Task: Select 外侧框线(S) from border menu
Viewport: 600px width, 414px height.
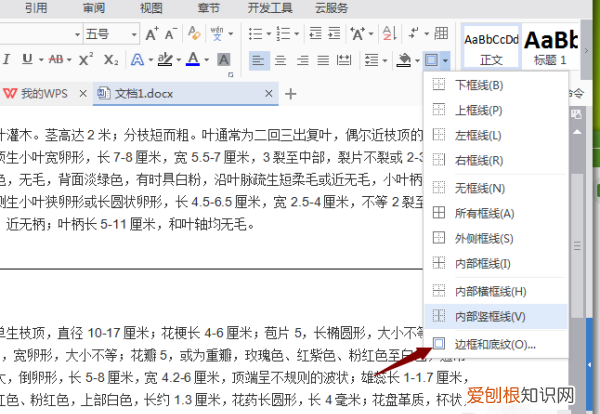Action: (x=496, y=238)
